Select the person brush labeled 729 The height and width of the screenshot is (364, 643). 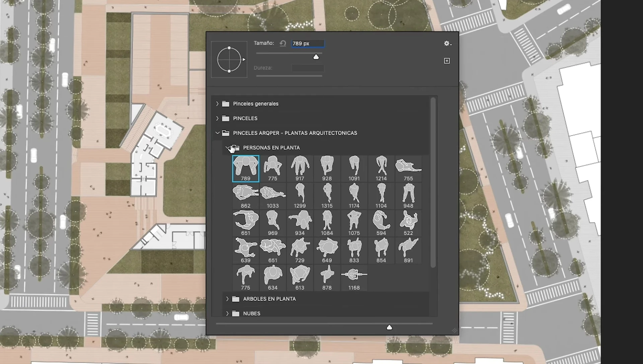click(x=300, y=250)
